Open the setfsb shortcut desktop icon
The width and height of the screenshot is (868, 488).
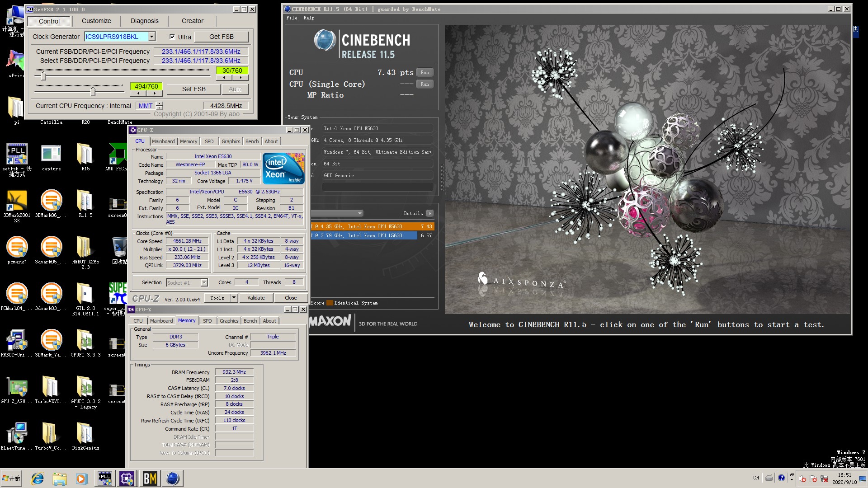tap(17, 159)
